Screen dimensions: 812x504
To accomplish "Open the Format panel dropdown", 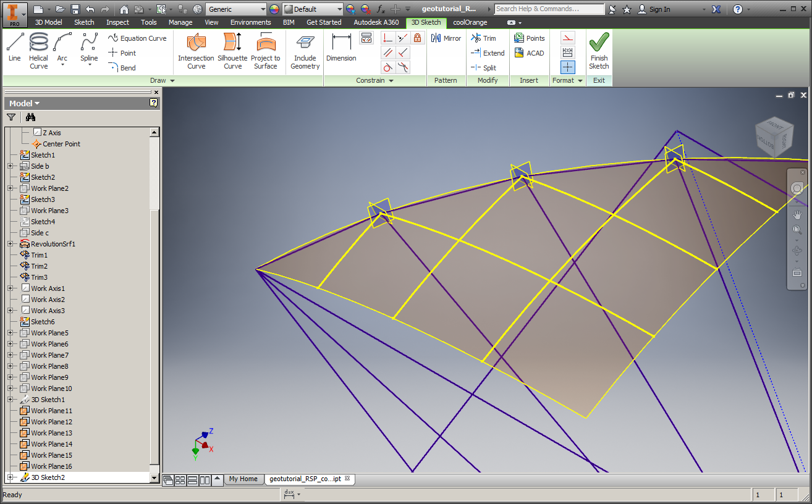I will [x=567, y=80].
